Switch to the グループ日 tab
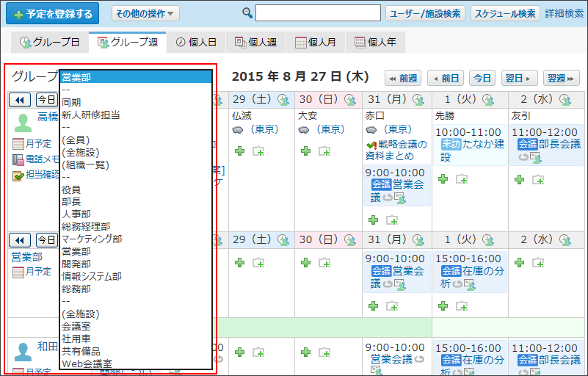Viewport: 588px width, 376px height. [x=50, y=42]
